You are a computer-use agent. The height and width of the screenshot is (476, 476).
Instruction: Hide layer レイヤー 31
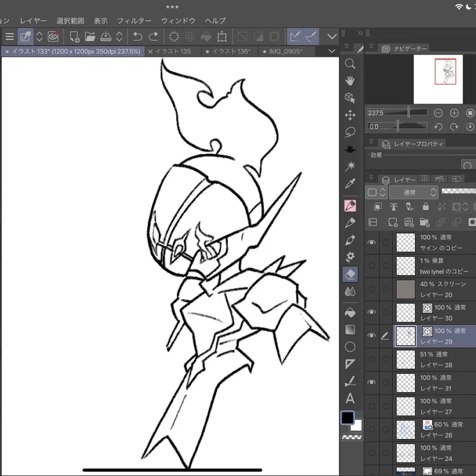pyautogui.click(x=372, y=382)
